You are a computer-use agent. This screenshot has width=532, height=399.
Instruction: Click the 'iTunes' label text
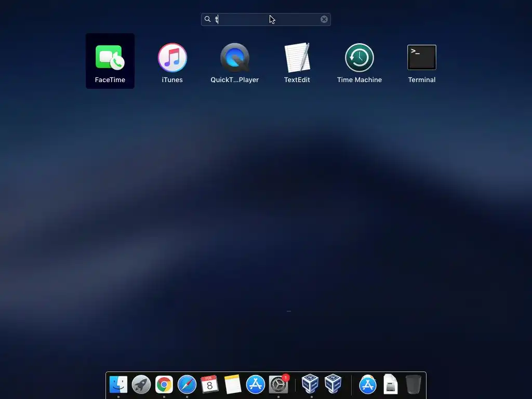coord(172,79)
